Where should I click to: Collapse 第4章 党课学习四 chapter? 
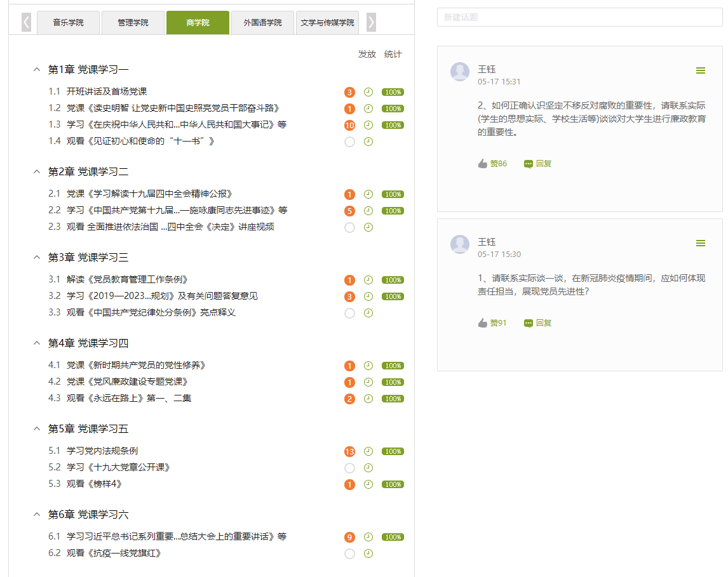point(37,343)
